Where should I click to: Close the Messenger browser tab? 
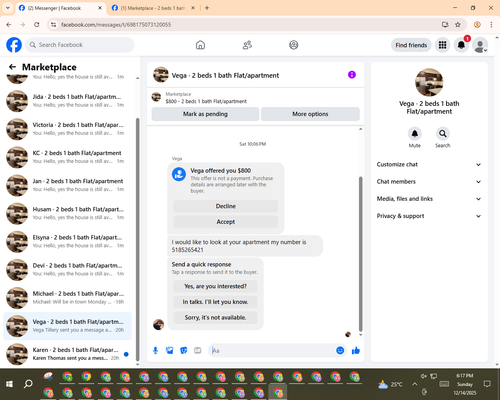point(100,8)
